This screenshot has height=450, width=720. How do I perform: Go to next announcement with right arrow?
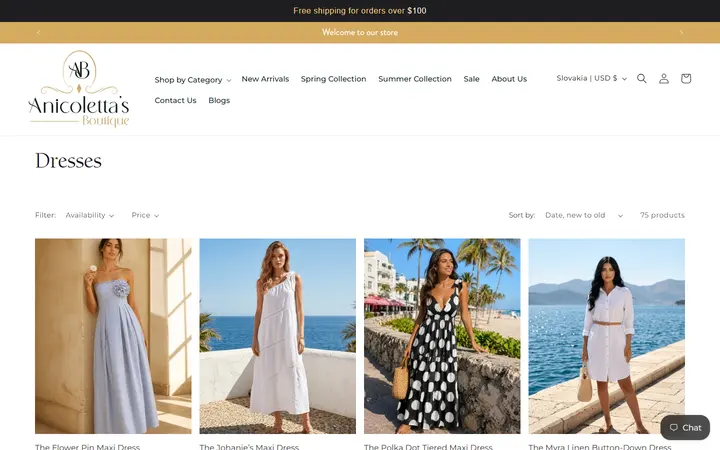[x=681, y=32]
